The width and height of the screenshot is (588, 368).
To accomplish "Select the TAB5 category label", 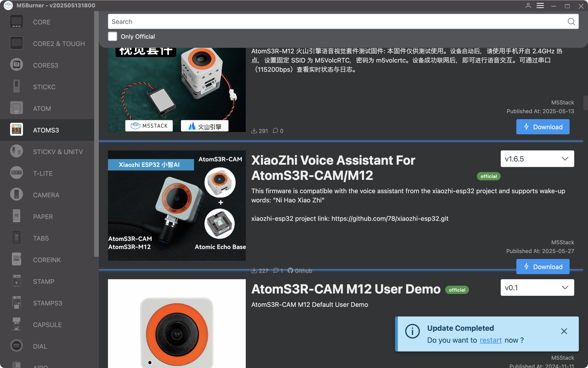I will 41,239.
